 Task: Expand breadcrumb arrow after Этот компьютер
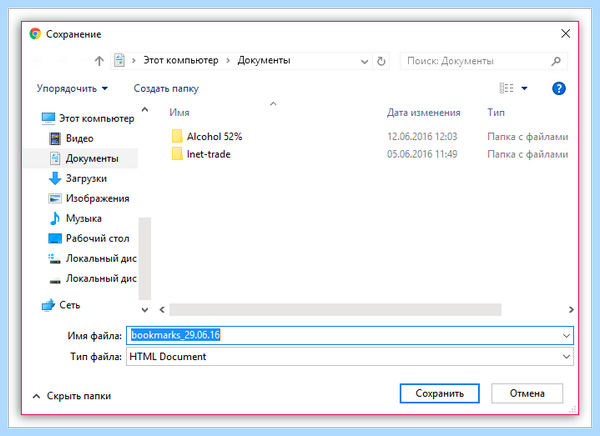coord(228,60)
